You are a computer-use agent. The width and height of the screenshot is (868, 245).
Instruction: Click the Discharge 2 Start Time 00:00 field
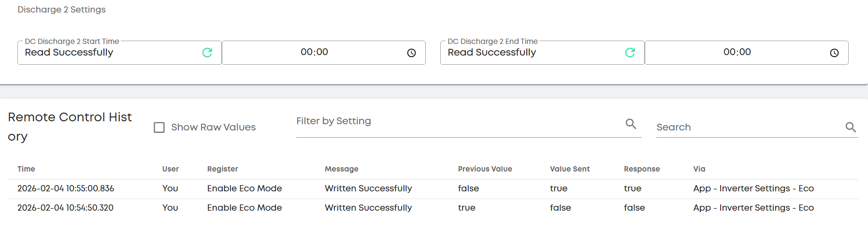[314, 52]
